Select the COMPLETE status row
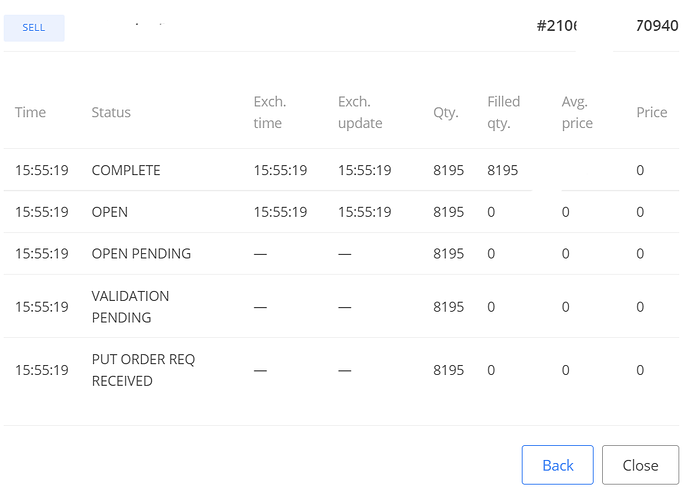The image size is (687, 500). [x=341, y=170]
